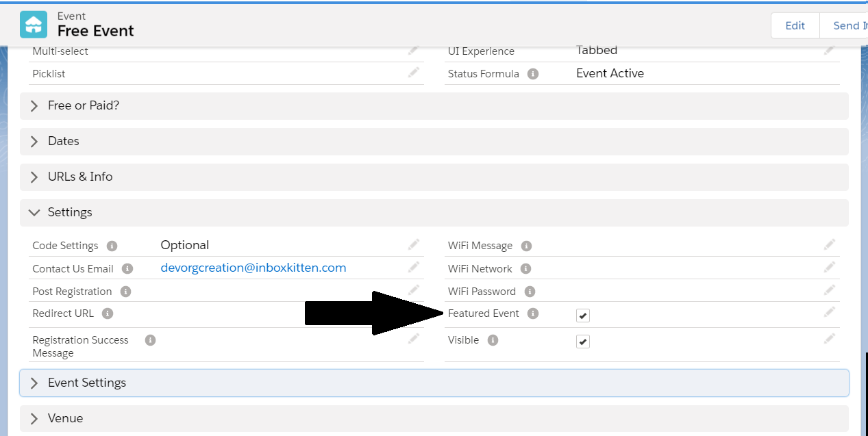Edit Featured Event using its pencil icon
Image resolution: width=868 pixels, height=436 pixels.
[830, 311]
